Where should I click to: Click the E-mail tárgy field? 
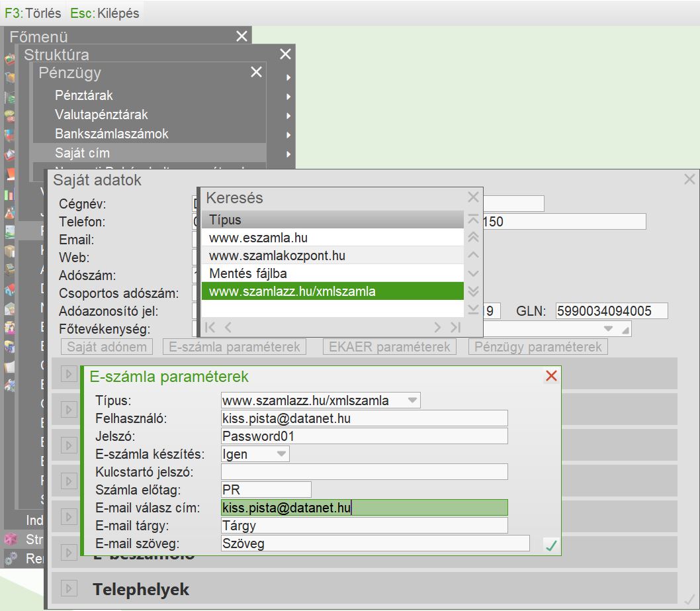[365, 525]
